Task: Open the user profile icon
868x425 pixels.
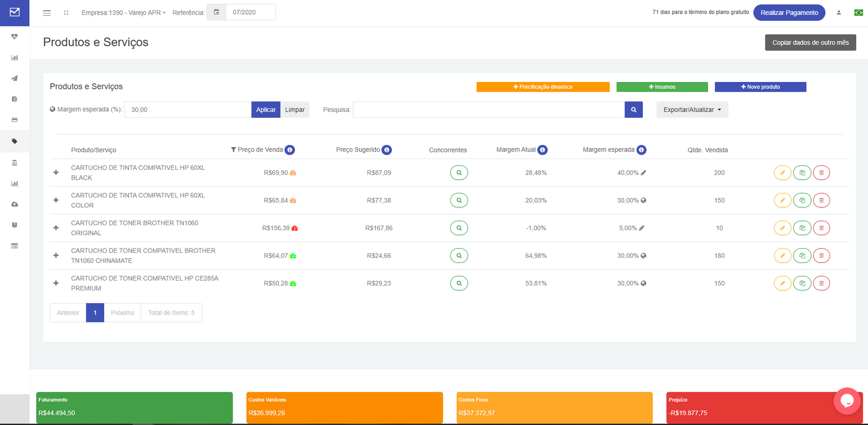Action: click(839, 12)
